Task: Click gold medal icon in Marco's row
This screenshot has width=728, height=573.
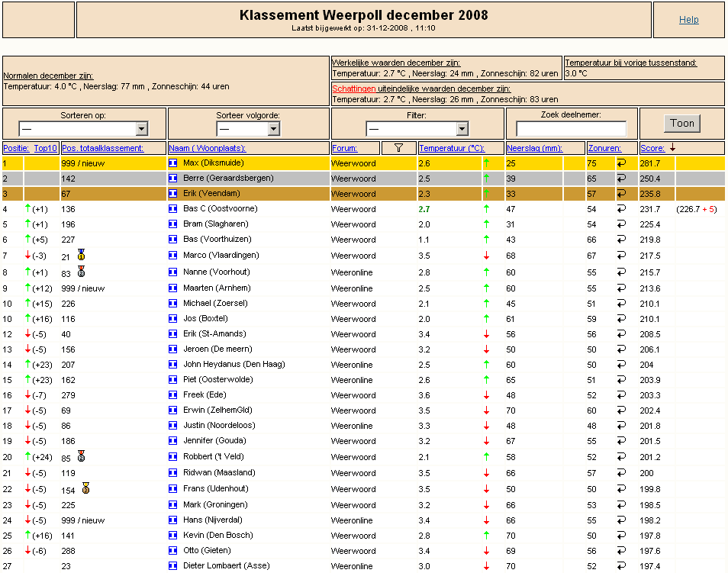Action: [x=81, y=255]
